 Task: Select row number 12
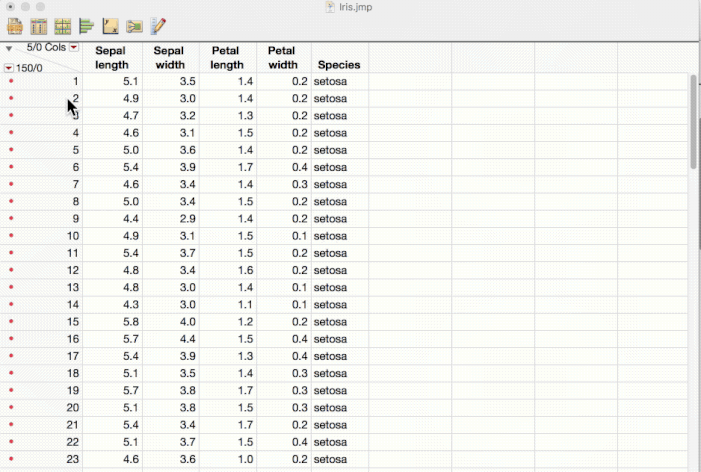(x=73, y=270)
